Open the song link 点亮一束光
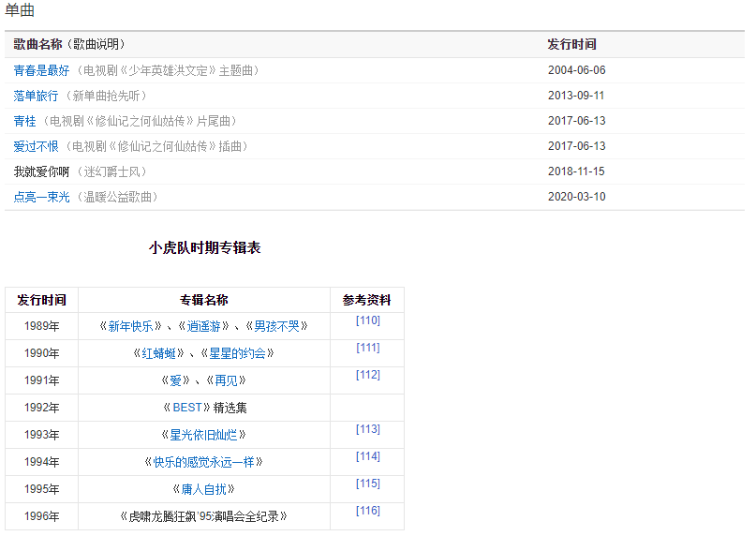The image size is (756, 536). tap(41, 197)
